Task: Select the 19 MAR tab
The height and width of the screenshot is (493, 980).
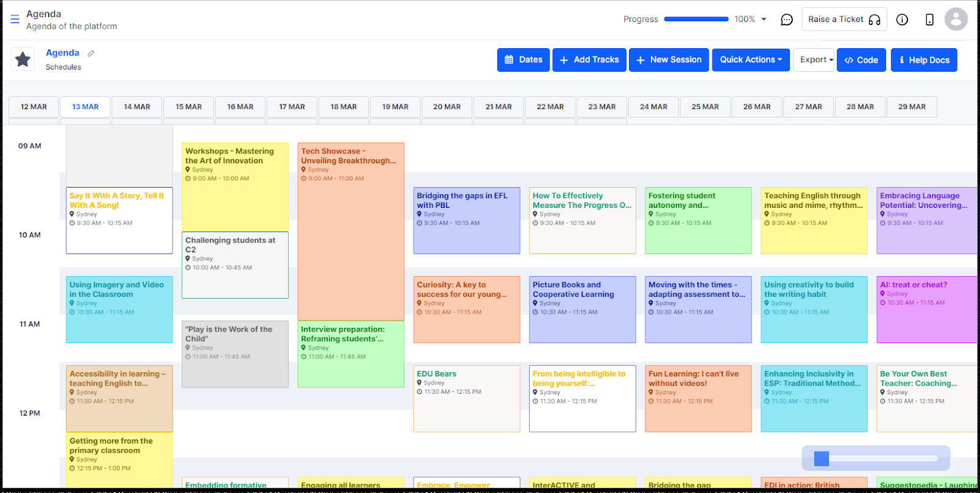Action: pyautogui.click(x=396, y=107)
